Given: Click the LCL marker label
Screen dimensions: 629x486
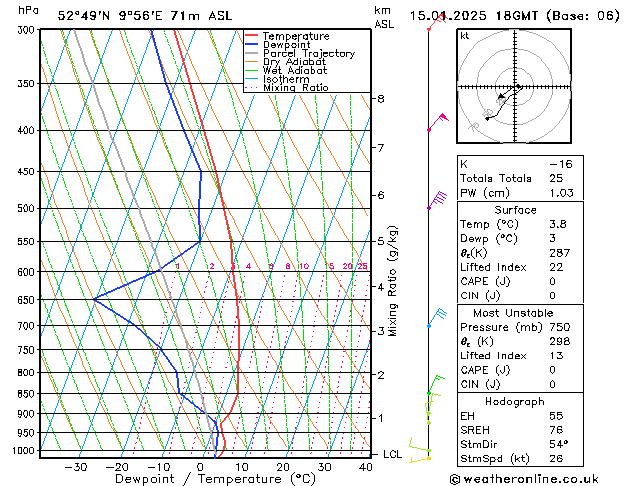Looking at the screenshot, I should pos(392,454).
